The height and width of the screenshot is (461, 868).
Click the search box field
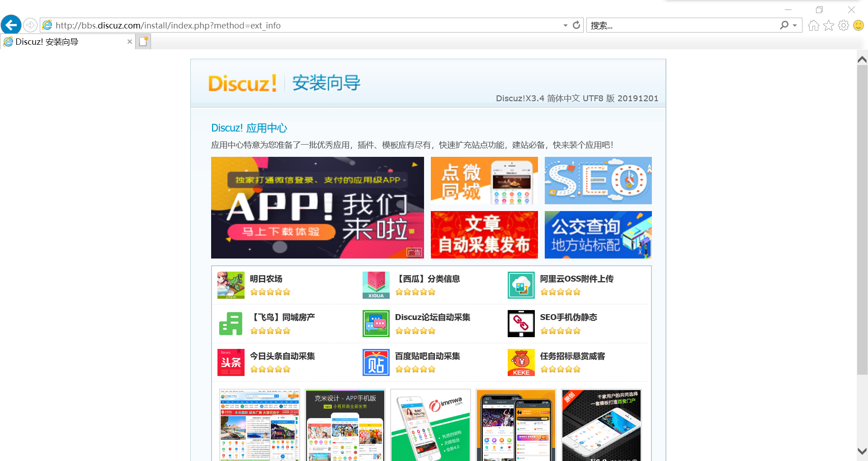683,25
